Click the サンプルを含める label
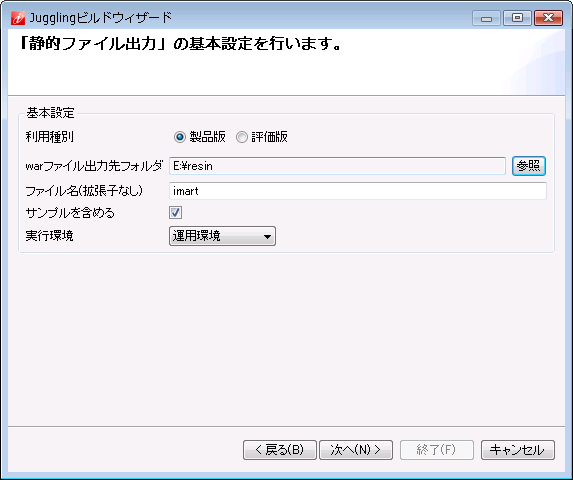 click(x=70, y=213)
